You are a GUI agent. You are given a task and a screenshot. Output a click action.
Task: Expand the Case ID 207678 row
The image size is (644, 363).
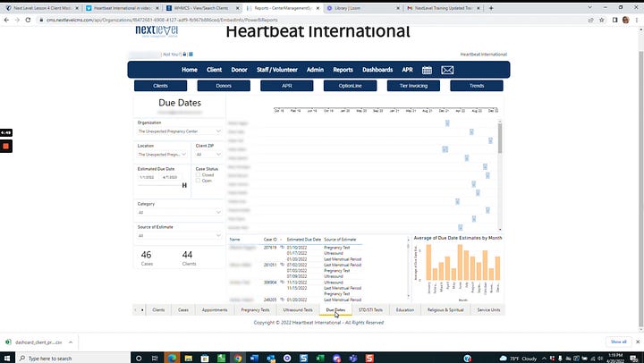pos(282,248)
